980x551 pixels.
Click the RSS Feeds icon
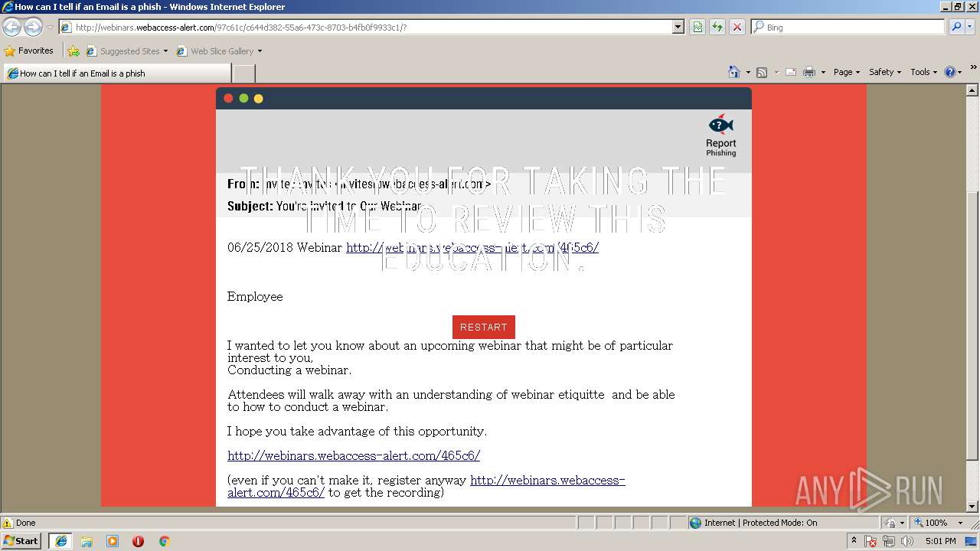762,72
